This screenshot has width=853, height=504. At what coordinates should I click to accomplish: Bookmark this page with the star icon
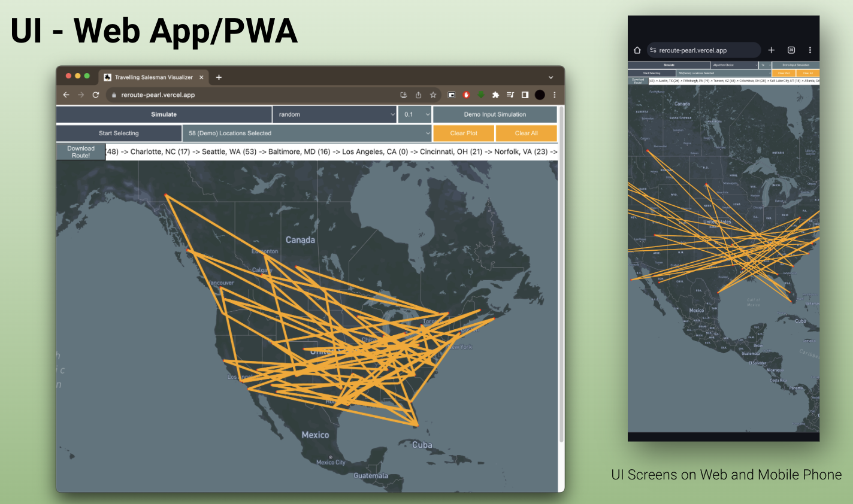pos(433,95)
